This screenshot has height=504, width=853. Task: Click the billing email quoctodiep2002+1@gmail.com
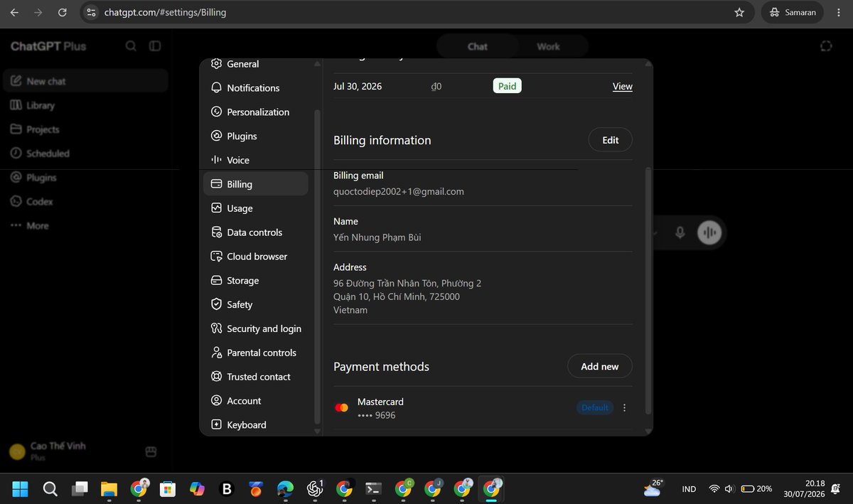tap(399, 192)
